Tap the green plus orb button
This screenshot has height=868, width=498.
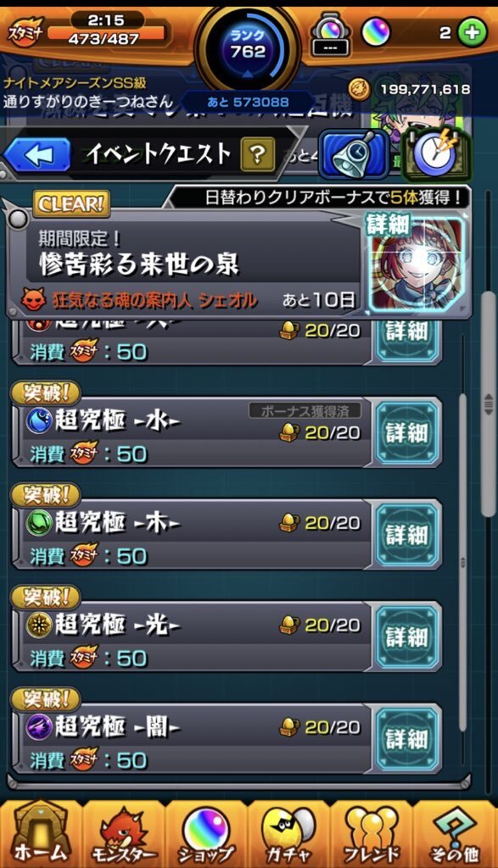coord(472,33)
